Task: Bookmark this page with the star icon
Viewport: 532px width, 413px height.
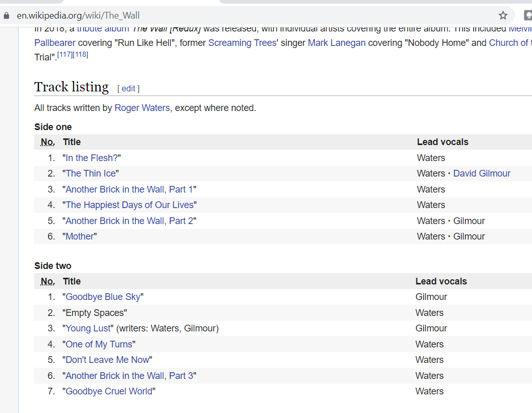Action: [503, 15]
